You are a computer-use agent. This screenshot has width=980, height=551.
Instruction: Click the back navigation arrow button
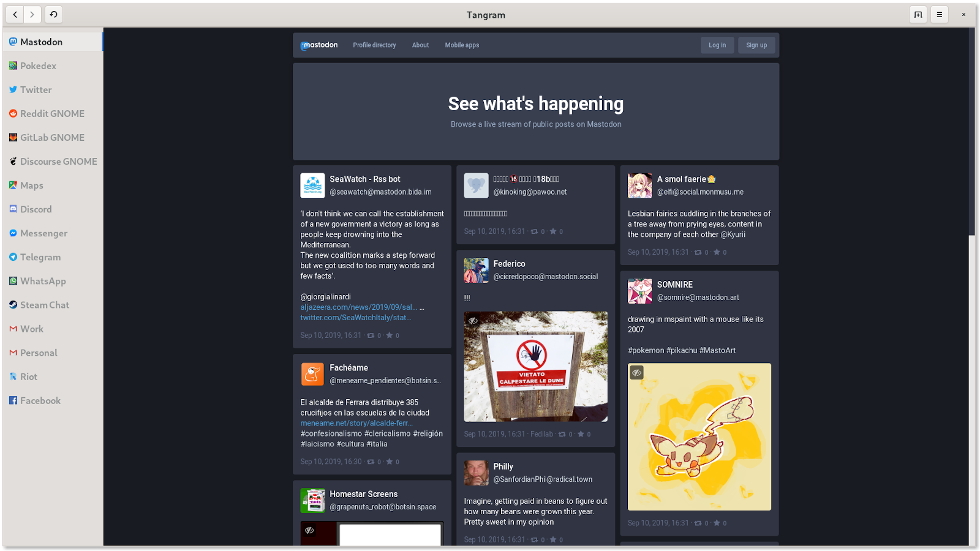click(x=15, y=15)
